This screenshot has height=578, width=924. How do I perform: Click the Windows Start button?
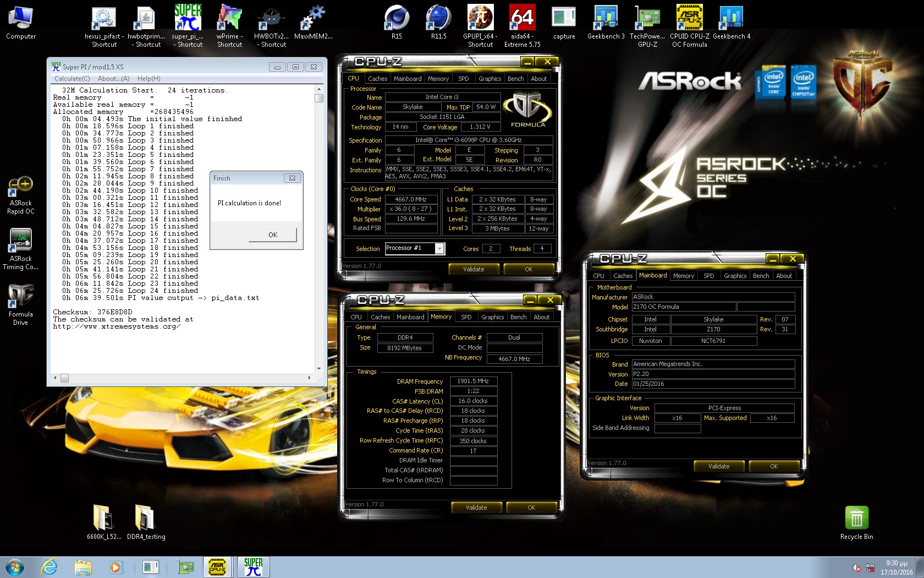pyautogui.click(x=15, y=567)
